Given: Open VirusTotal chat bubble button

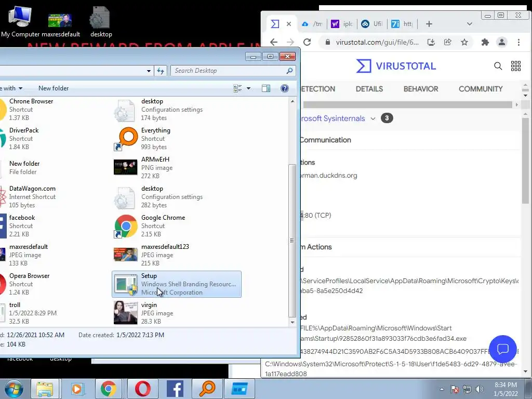Looking at the screenshot, I should pos(502,349).
